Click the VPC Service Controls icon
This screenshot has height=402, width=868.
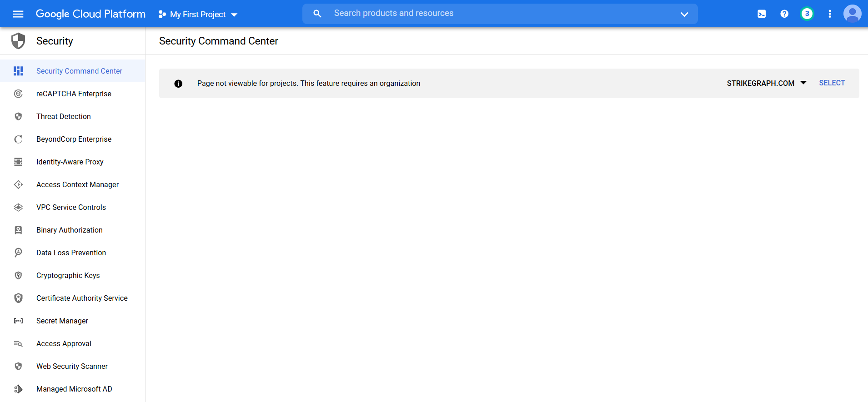coord(18,207)
